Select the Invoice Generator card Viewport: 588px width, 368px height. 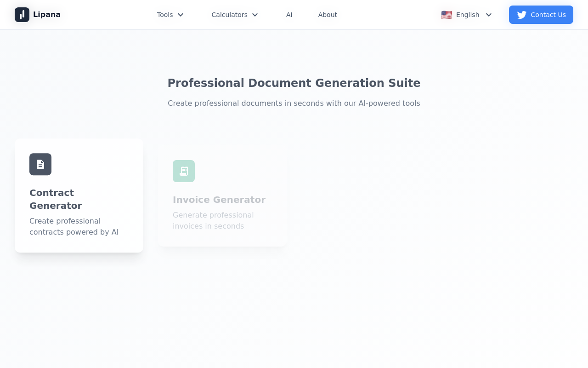coord(222,199)
